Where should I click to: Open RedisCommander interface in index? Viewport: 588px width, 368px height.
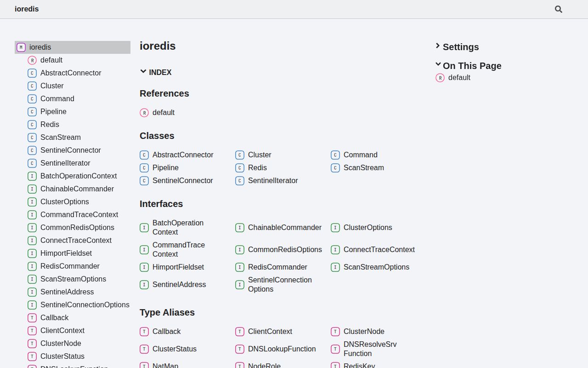coord(277,267)
